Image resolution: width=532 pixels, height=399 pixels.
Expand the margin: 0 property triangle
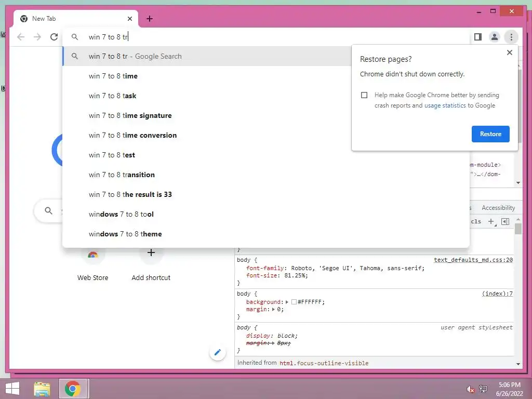273,310
